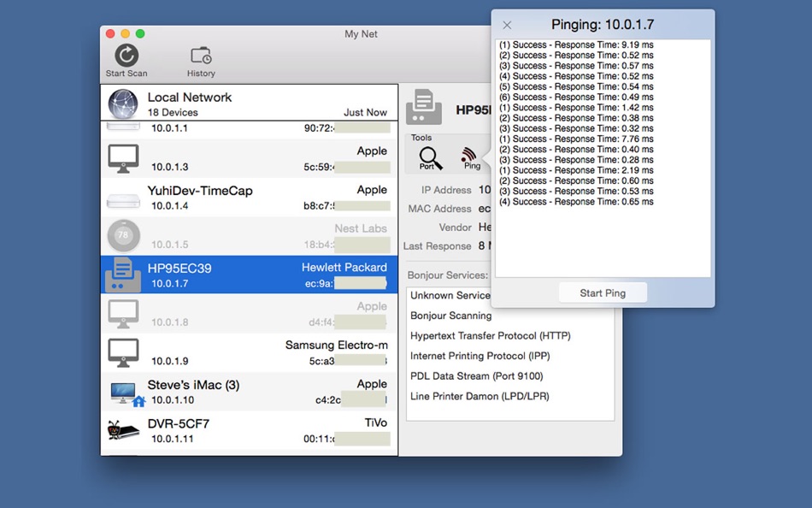Click the YuhiDev-TimeCap device icon

123,201
